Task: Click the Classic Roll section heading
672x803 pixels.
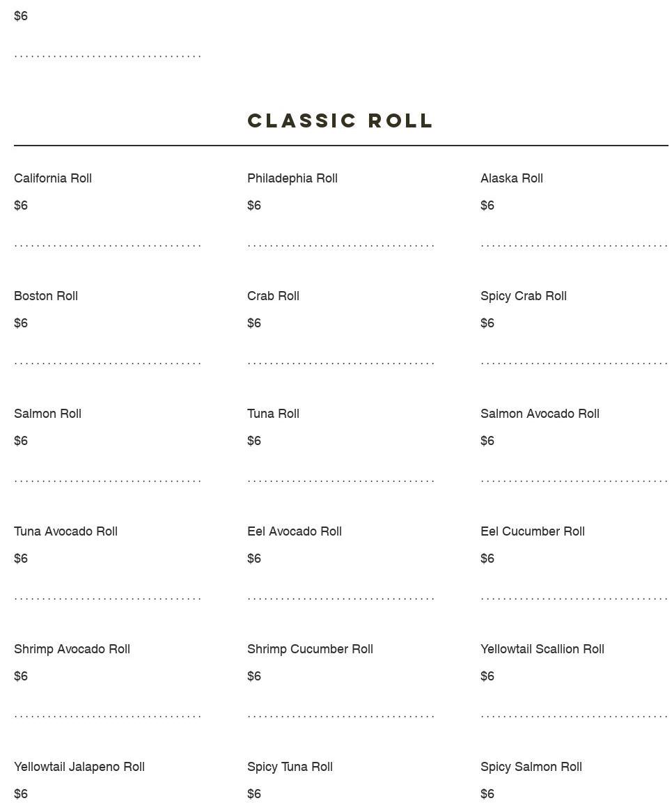Action: click(x=341, y=120)
